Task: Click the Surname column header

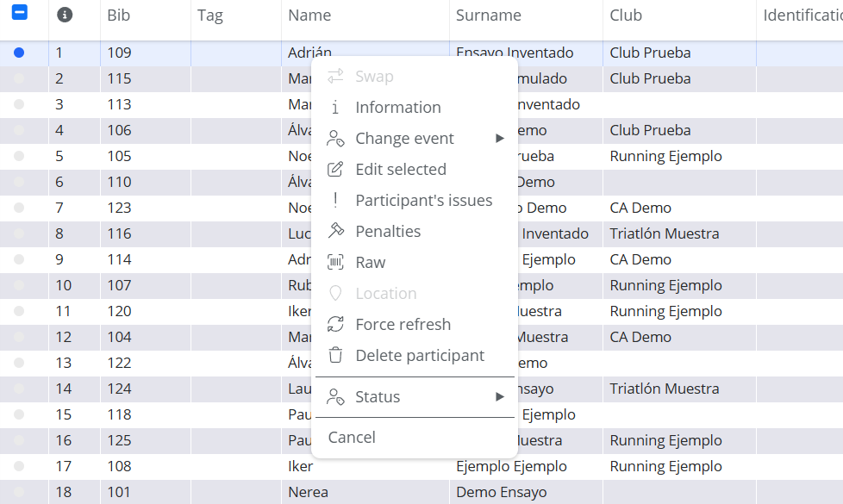Action: [x=488, y=15]
